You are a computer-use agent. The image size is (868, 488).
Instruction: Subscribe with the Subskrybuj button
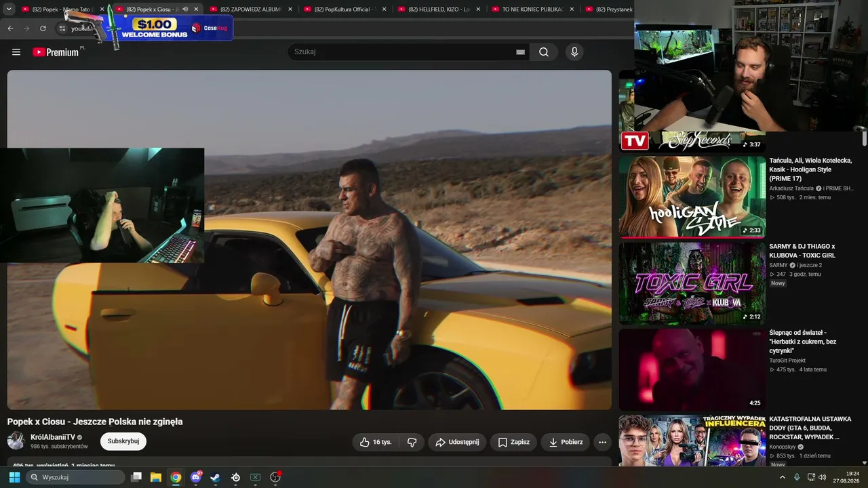click(123, 441)
